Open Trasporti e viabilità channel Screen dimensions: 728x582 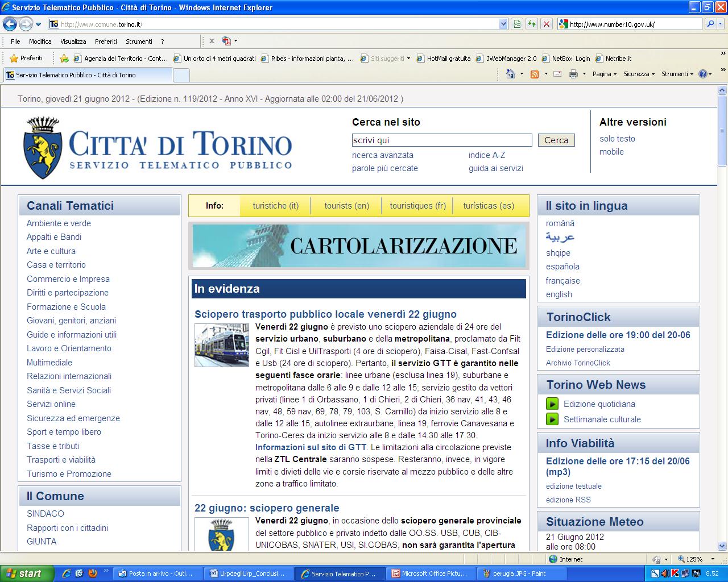click(61, 460)
